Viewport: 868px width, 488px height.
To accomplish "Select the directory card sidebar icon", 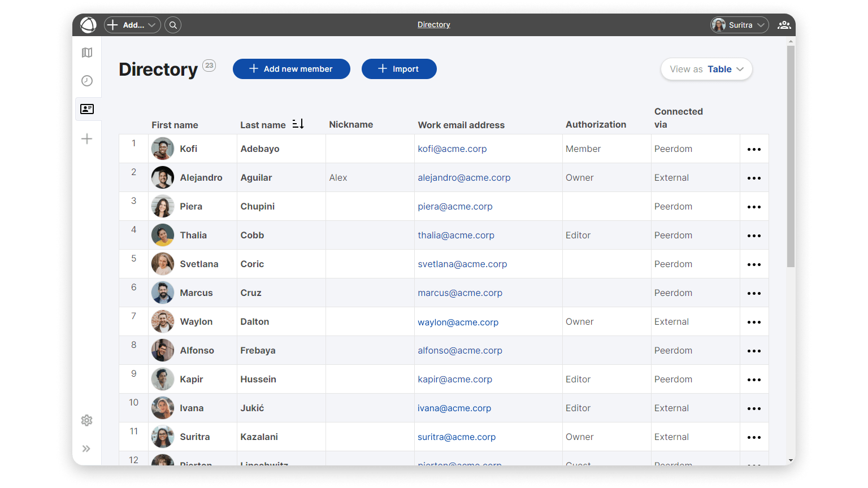I will 87,109.
